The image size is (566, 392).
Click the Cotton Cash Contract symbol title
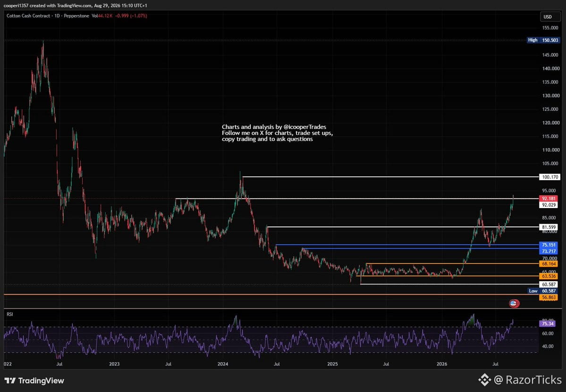point(28,16)
